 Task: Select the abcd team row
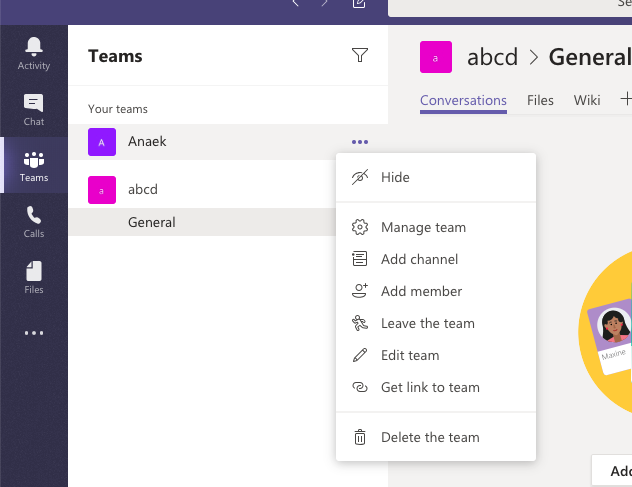(202, 190)
